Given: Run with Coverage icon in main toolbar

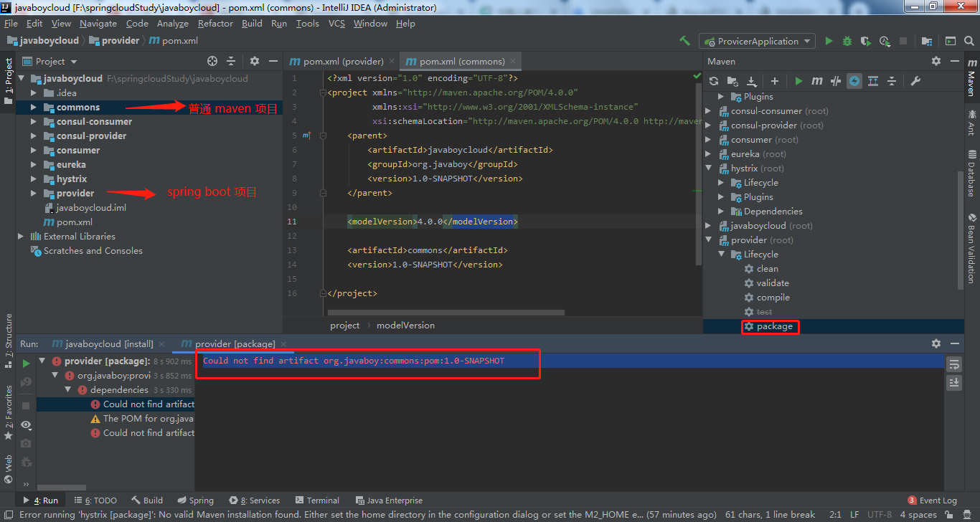Looking at the screenshot, I should pyautogui.click(x=866, y=41).
